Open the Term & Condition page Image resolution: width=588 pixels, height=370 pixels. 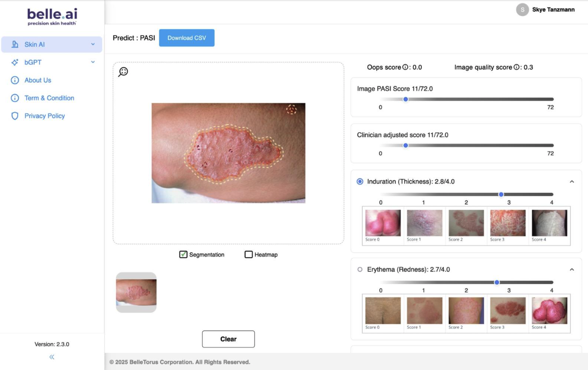[49, 98]
